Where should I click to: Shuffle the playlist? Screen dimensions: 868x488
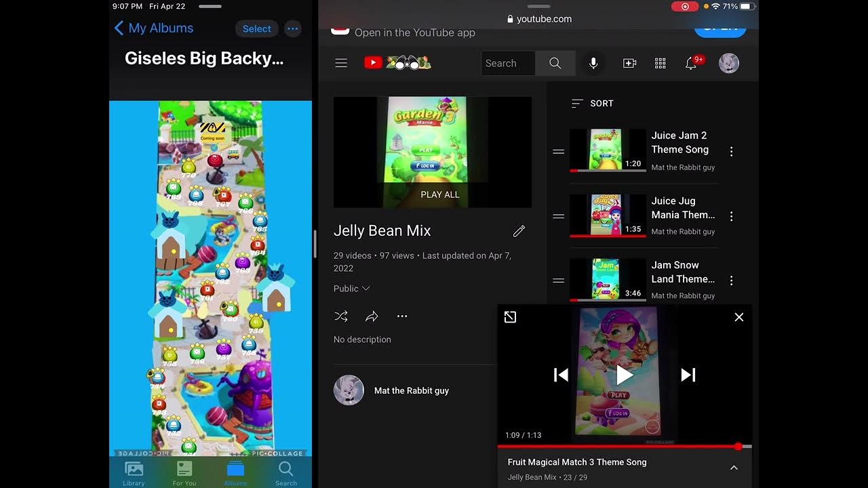click(341, 317)
